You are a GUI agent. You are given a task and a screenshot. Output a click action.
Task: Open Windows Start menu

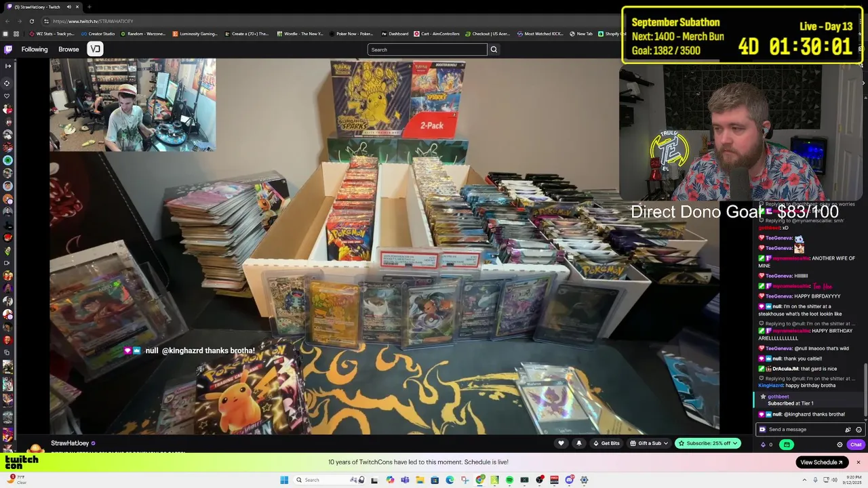tap(284, 480)
